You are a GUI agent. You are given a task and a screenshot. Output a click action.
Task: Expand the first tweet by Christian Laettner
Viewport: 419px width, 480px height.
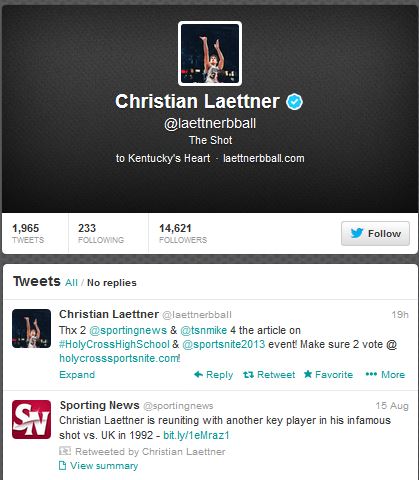(x=77, y=375)
